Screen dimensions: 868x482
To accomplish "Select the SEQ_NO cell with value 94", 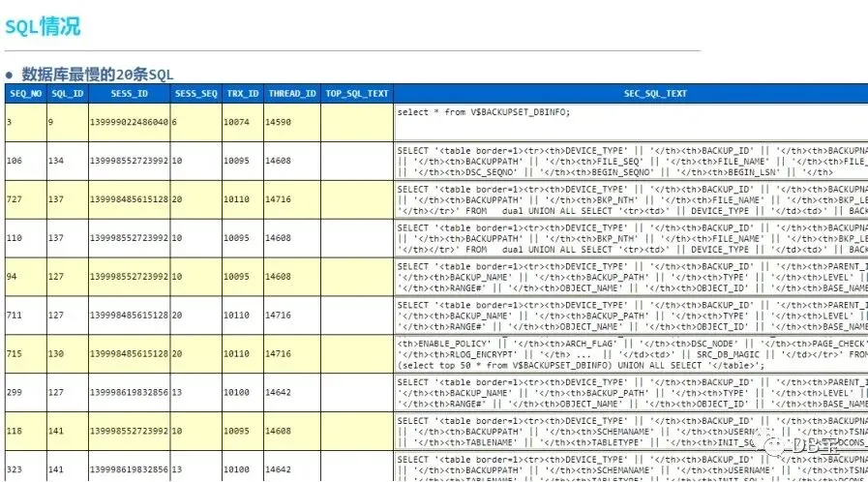I will pos(26,277).
